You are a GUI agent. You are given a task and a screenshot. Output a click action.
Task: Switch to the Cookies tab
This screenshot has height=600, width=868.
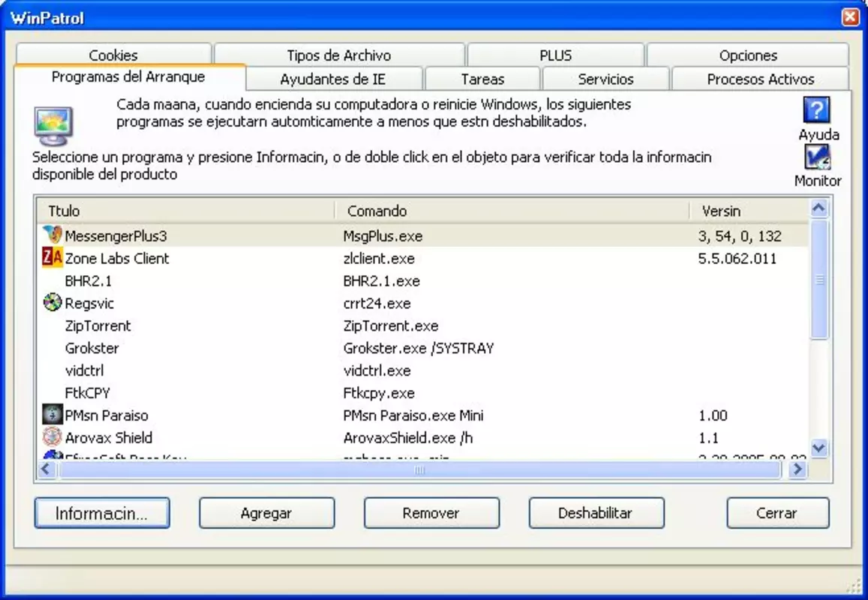click(x=113, y=55)
